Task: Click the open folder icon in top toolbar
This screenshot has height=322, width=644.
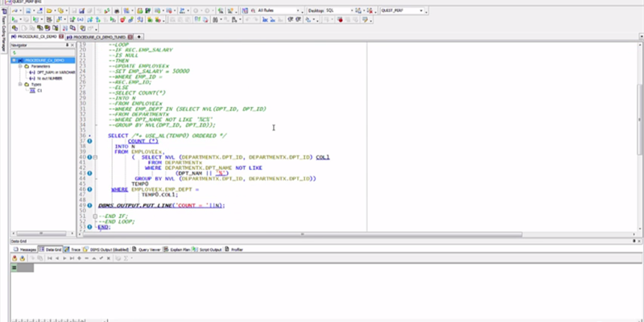Action: [48, 10]
